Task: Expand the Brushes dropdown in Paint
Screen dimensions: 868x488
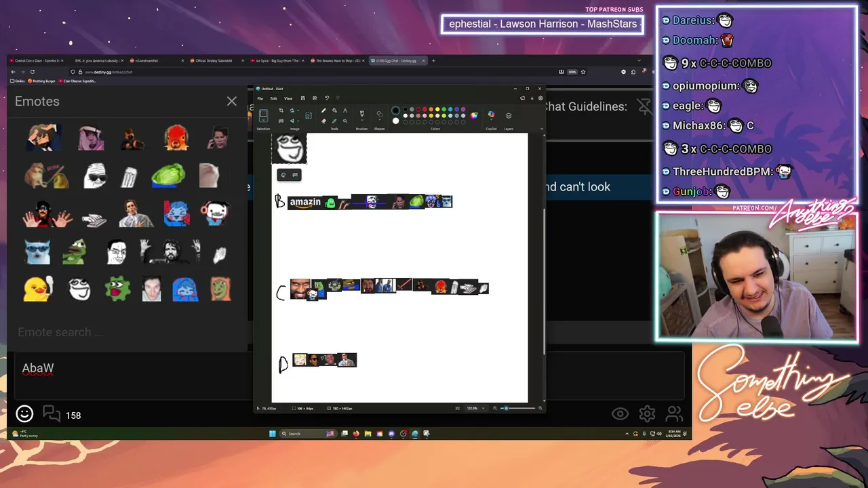Action: [x=362, y=120]
